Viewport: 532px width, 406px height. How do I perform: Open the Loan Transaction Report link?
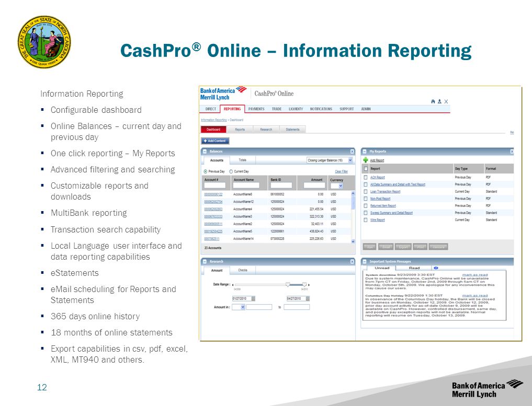click(x=385, y=191)
